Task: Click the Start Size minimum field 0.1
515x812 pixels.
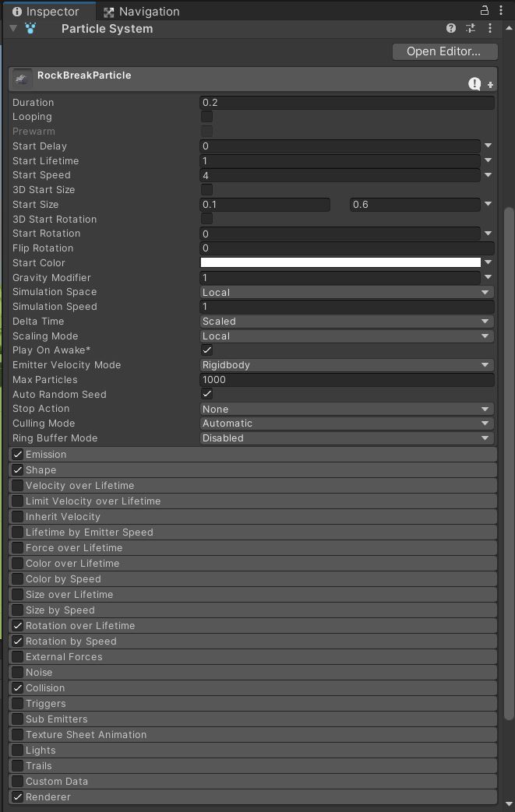Action: click(x=265, y=204)
